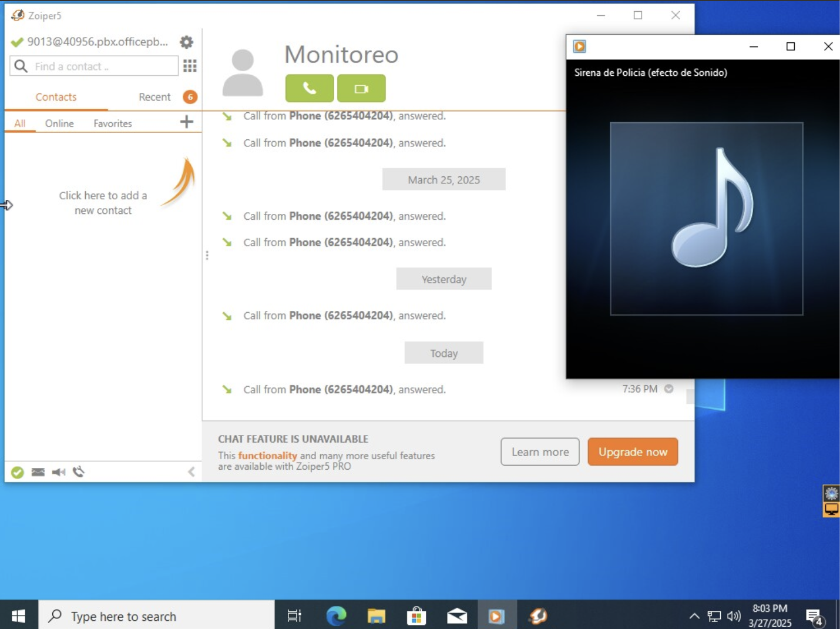The height and width of the screenshot is (629, 840).
Task: Click the gear widget at desktop right edge
Action: point(831,493)
